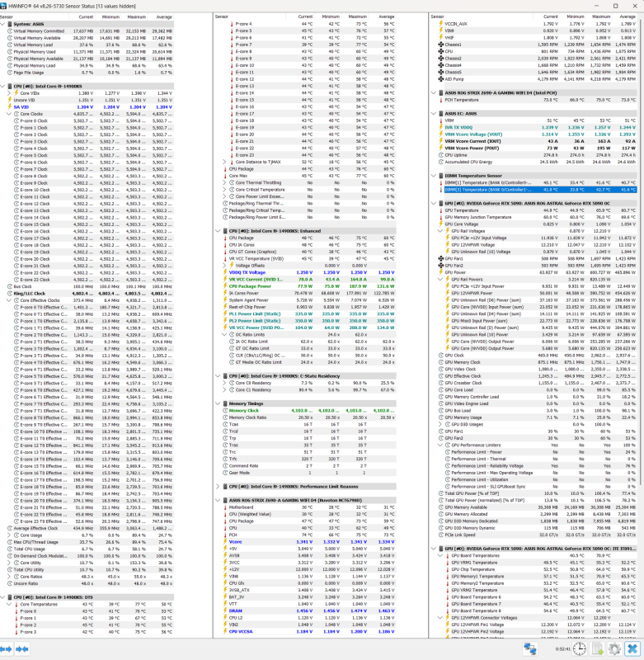Expand the Core C0 Residency group

224,383
